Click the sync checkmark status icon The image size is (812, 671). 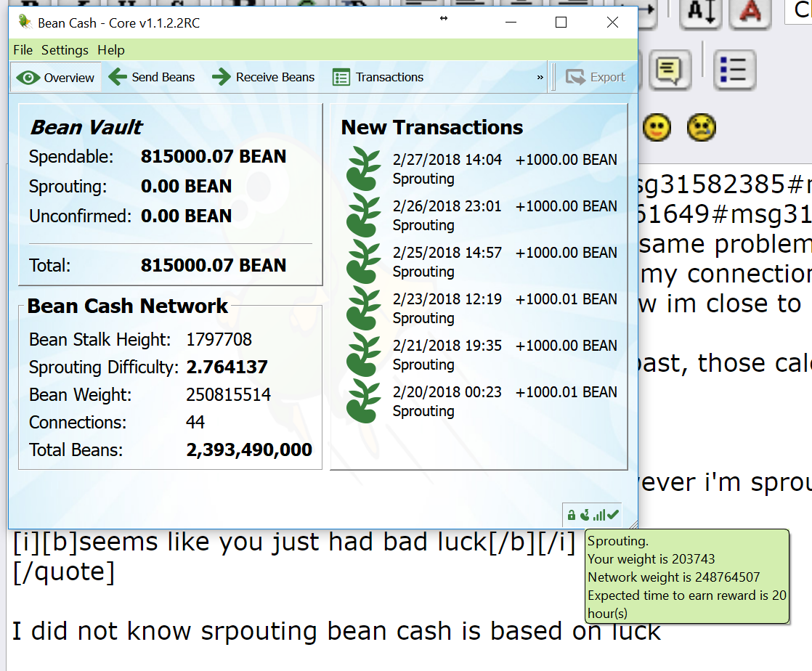pyautogui.click(x=612, y=515)
